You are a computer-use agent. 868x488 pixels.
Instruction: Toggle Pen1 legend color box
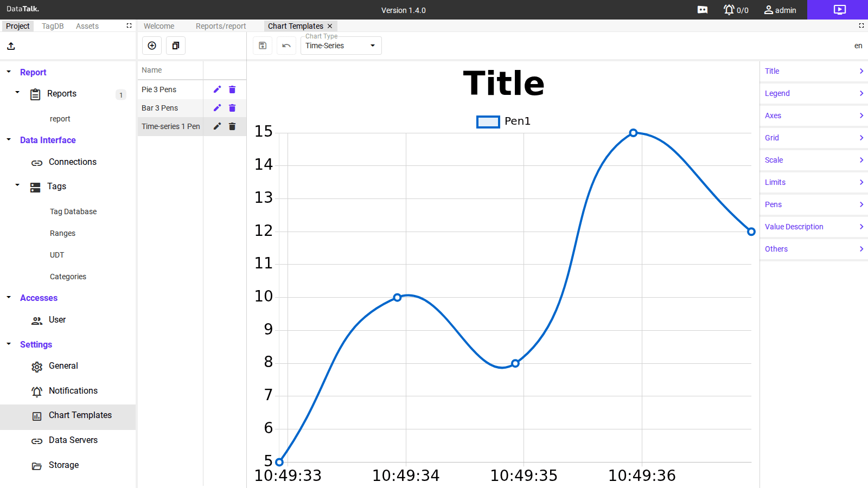click(488, 122)
